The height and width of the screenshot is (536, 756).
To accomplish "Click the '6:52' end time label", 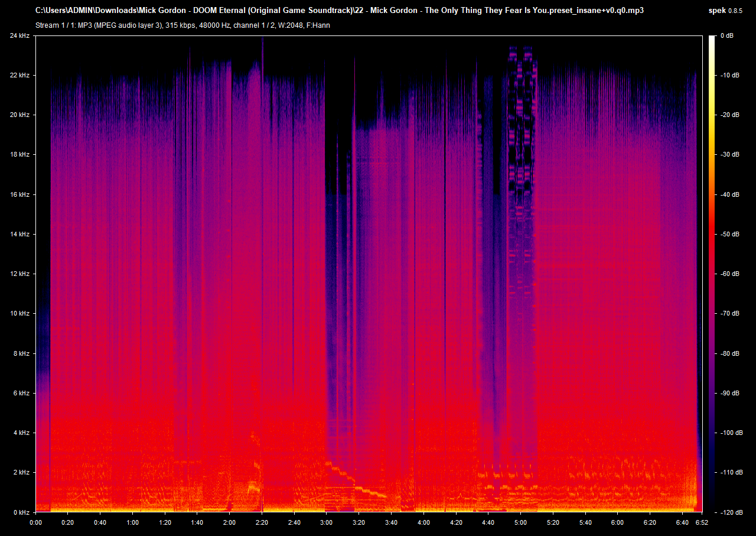I will [x=702, y=523].
